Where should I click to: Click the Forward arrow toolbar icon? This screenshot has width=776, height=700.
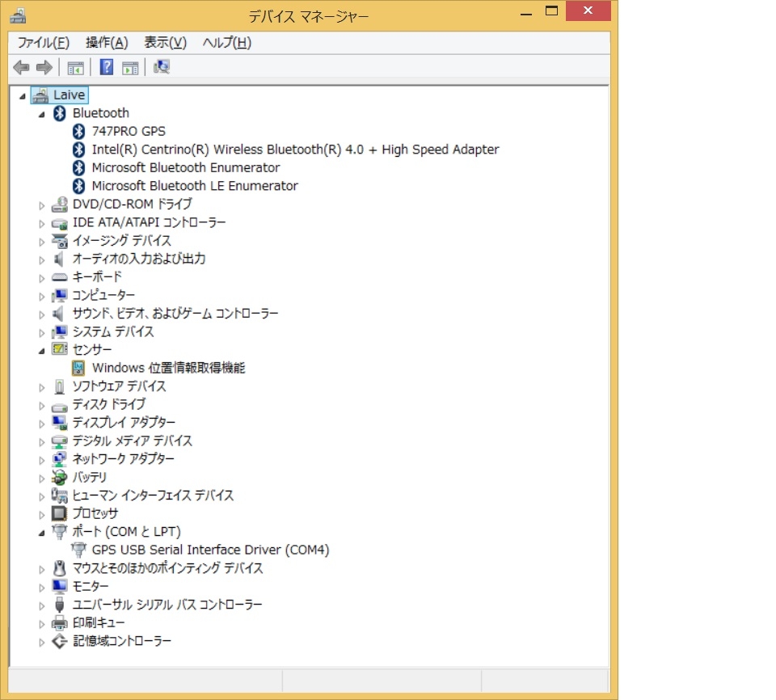(44, 67)
